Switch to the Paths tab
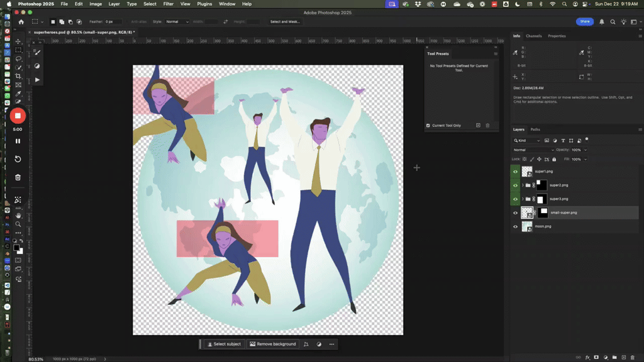 click(x=535, y=129)
